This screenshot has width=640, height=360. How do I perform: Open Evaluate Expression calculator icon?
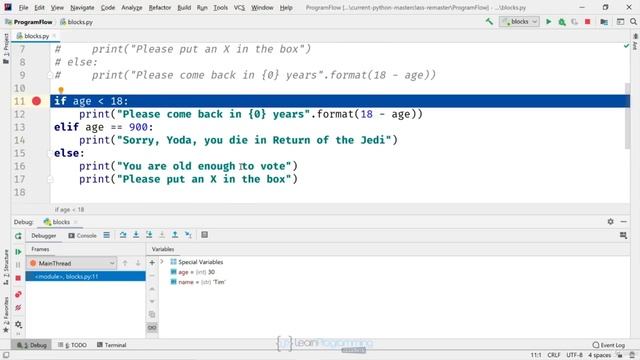(x=204, y=235)
